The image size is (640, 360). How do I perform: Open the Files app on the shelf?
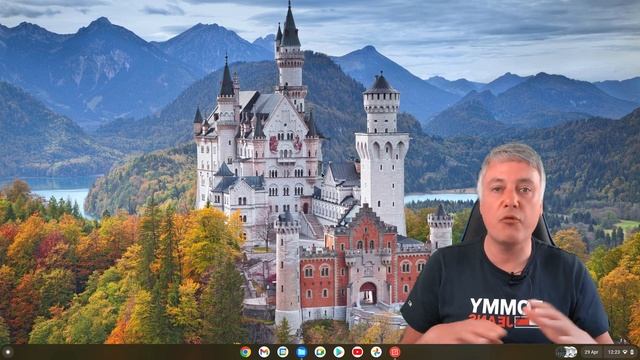pos(301,352)
